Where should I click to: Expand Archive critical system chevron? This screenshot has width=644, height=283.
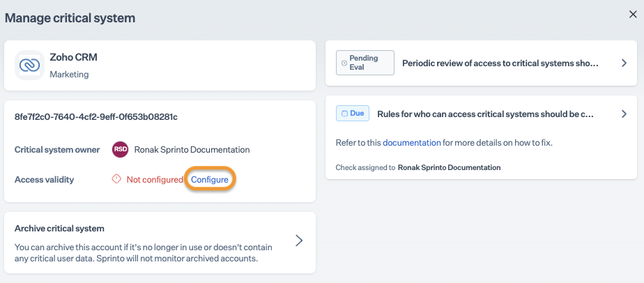299,240
